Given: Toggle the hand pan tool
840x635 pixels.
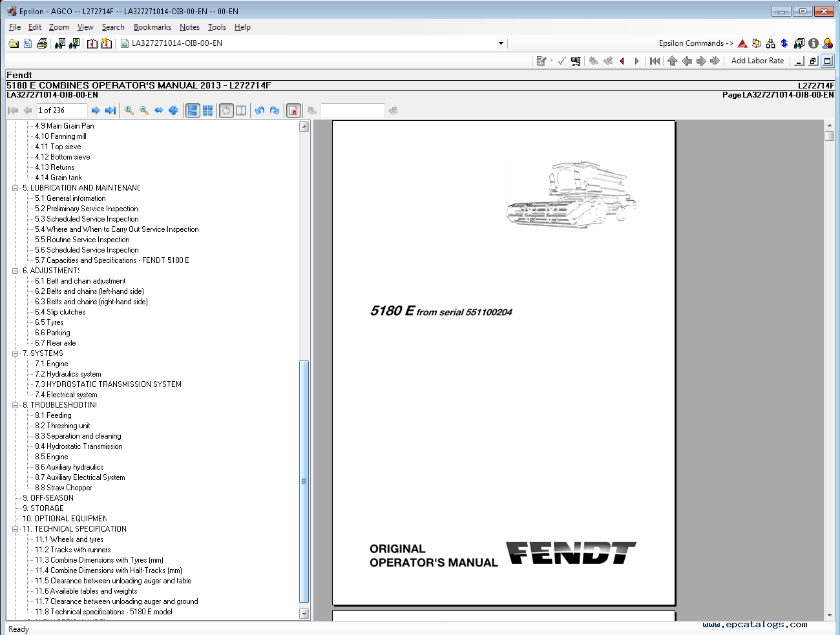Looking at the screenshot, I should pyautogui.click(x=226, y=110).
